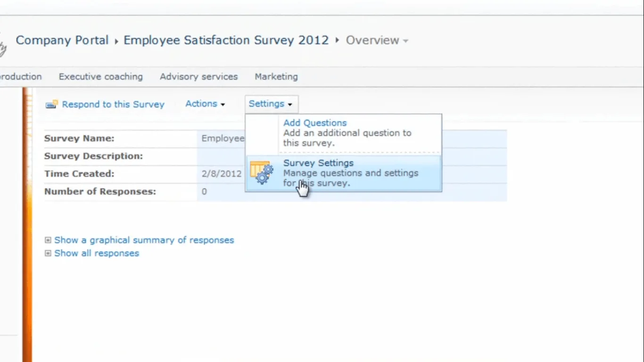
Task: Click the Respond to this Survey link
Action: [113, 105]
